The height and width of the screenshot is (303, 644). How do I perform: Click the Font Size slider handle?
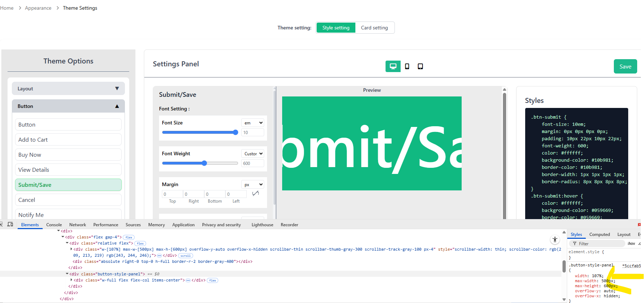click(235, 132)
